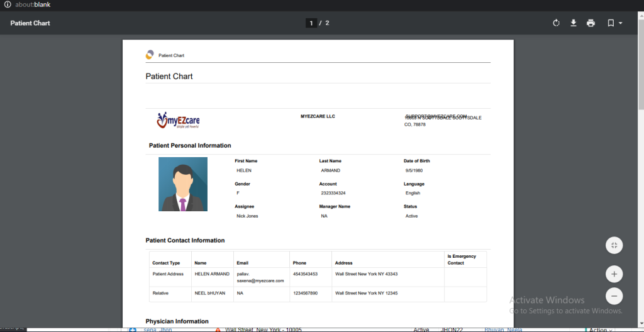Viewport: 644px width, 332px height.
Task: Click the status value Active in the chart
Action: [x=411, y=216]
